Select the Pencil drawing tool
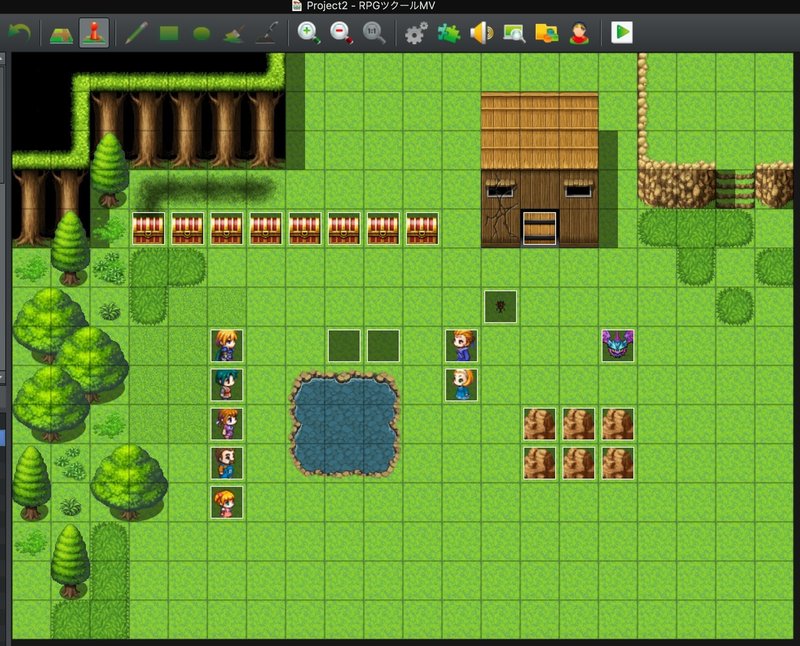The height and width of the screenshot is (646, 800). pos(136,33)
